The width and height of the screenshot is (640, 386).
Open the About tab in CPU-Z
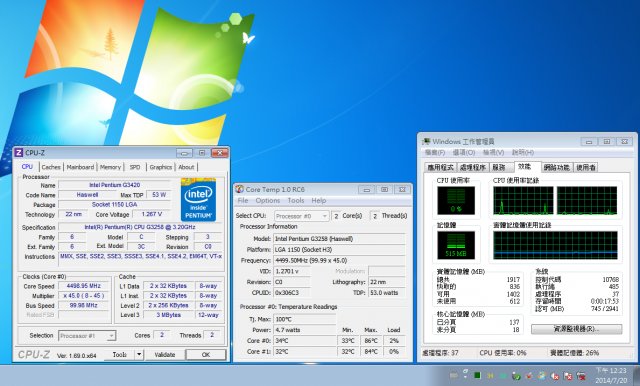[x=186, y=167]
